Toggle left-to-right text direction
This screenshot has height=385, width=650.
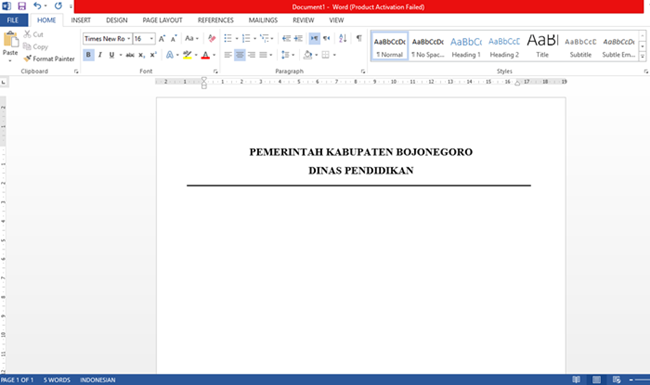(315, 39)
